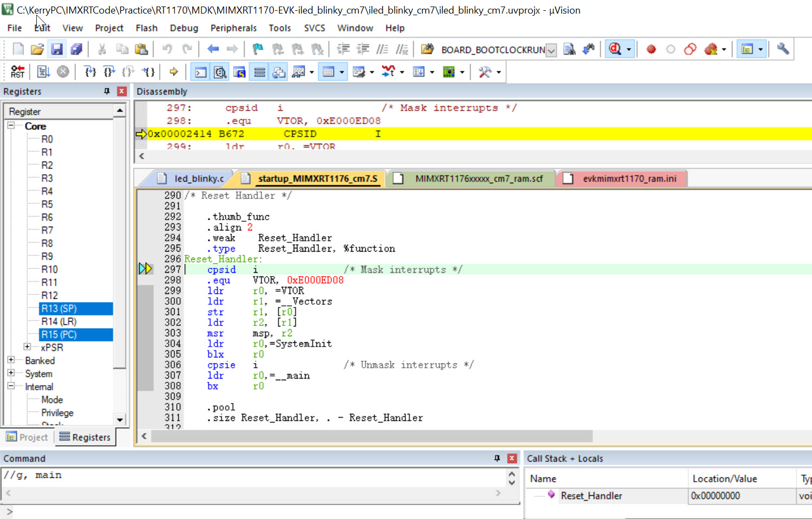This screenshot has height=519, width=812.
Task: Switch to the Project panel tab
Action: 27,437
